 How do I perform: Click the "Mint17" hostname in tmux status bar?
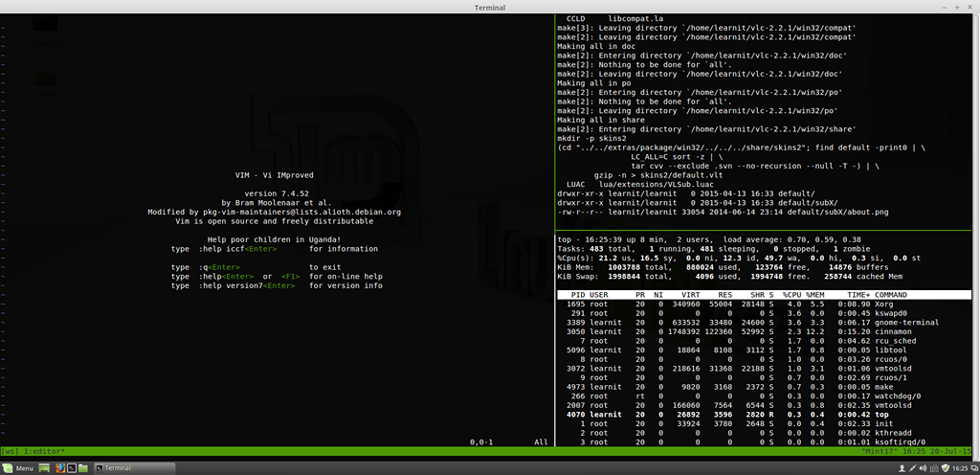[x=880, y=451]
